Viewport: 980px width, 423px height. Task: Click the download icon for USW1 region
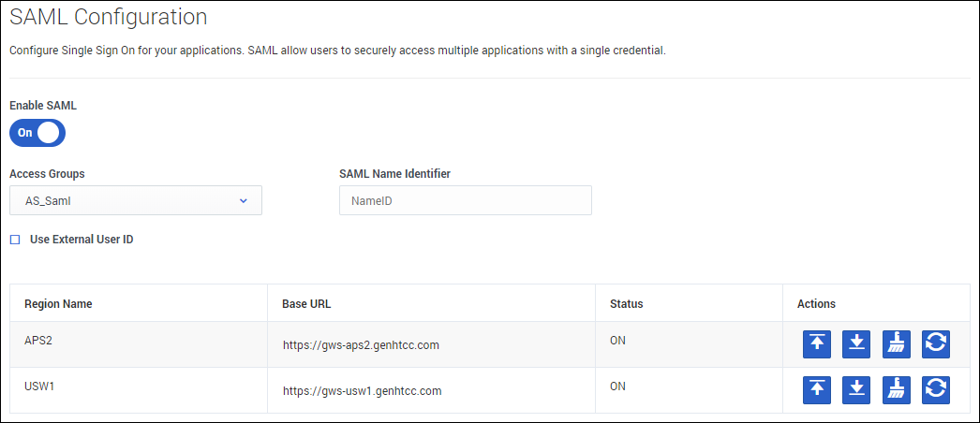[856, 390]
